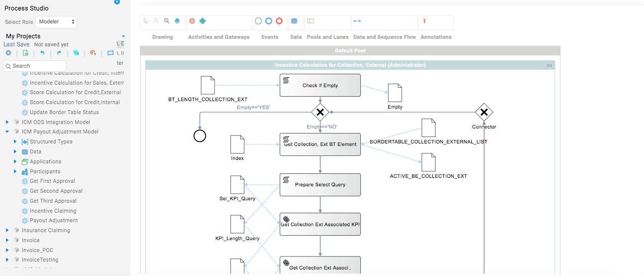Select the text Annotation tool
The image size is (644, 276).
[425, 21]
